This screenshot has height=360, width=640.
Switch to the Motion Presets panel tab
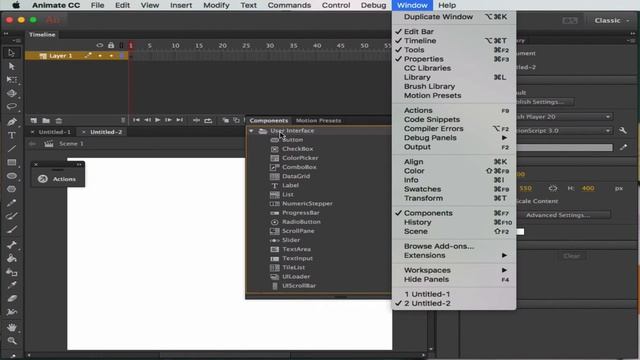point(318,121)
